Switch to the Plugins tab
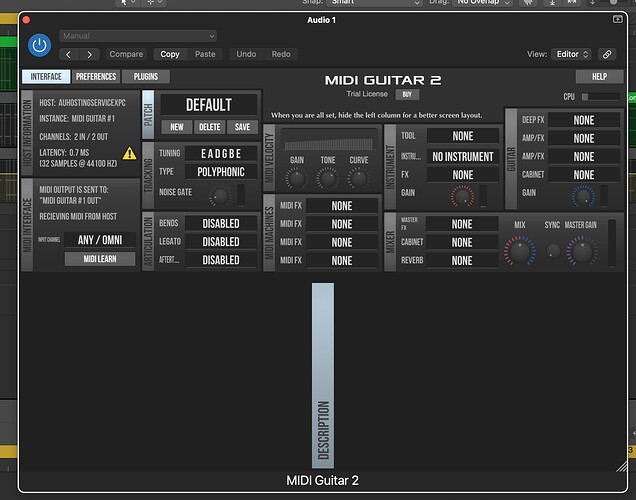The height and width of the screenshot is (500, 636). 146,77
